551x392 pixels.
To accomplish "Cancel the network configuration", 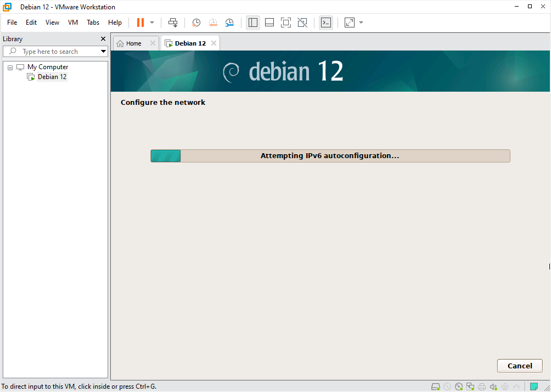I will (519, 366).
